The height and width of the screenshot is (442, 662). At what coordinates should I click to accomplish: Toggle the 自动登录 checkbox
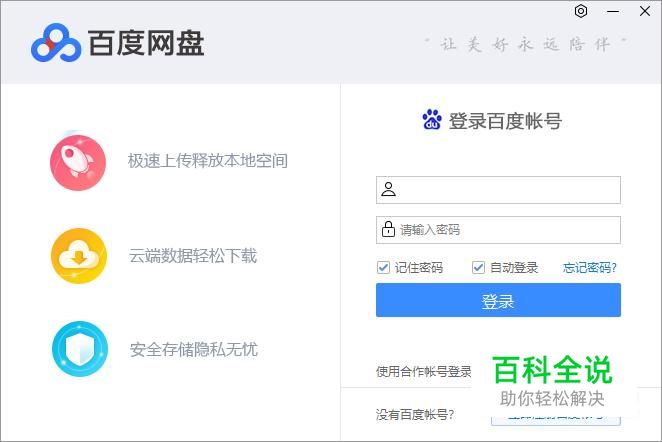pyautogui.click(x=478, y=267)
